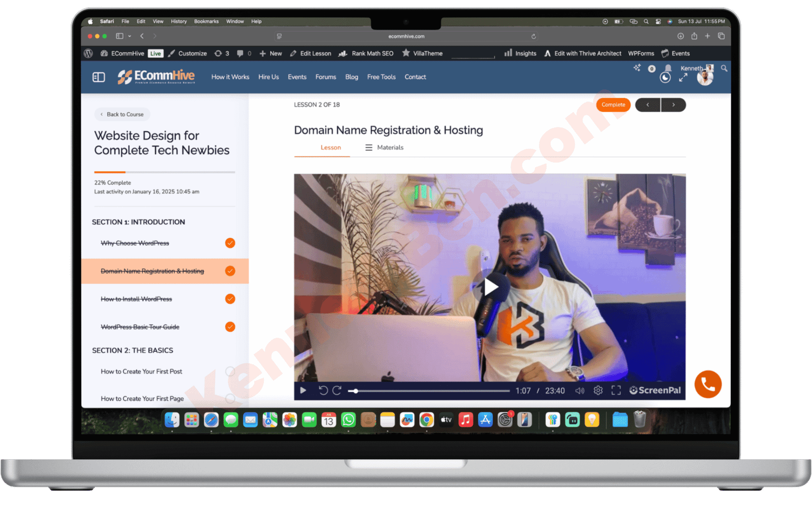The image size is (812, 508).
Task: Open Kenneth's profile avatar menu
Action: [705, 77]
